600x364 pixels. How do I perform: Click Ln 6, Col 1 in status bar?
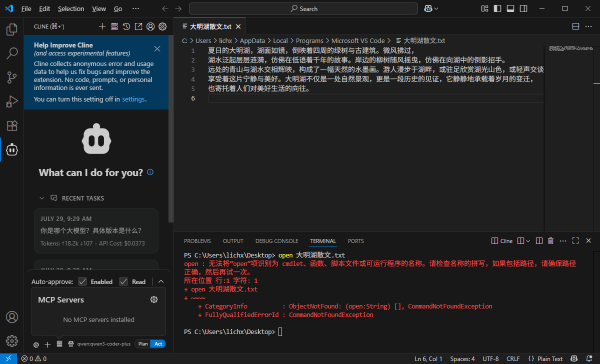coord(428,358)
